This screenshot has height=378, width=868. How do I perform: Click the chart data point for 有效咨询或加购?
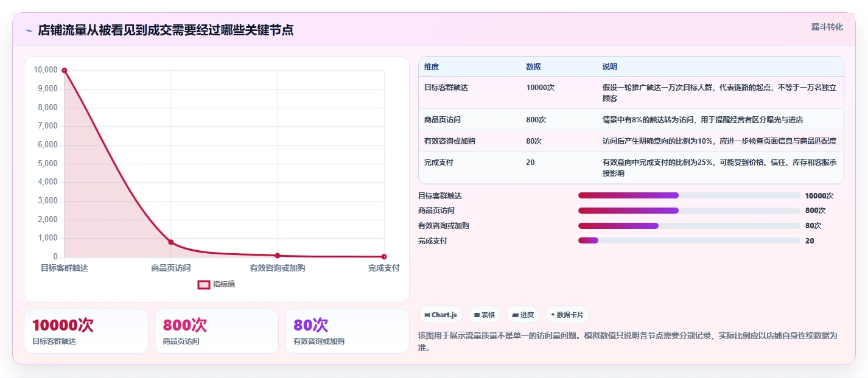point(278,256)
